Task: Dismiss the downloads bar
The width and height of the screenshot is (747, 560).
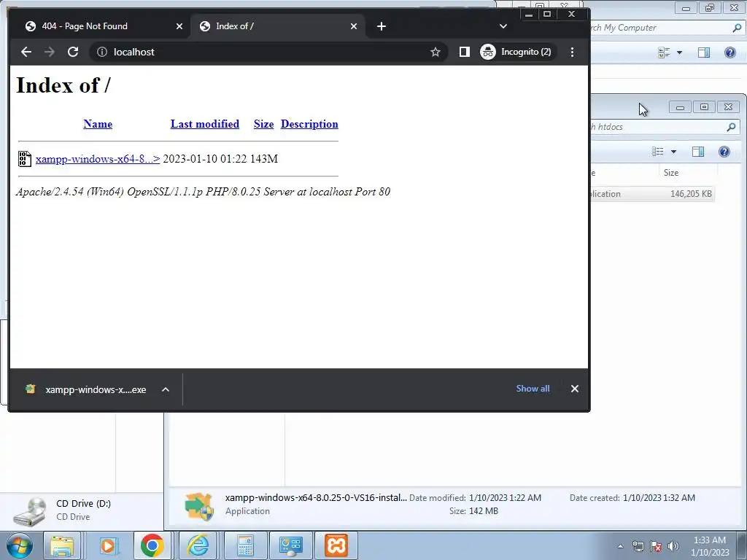Action: click(x=575, y=389)
